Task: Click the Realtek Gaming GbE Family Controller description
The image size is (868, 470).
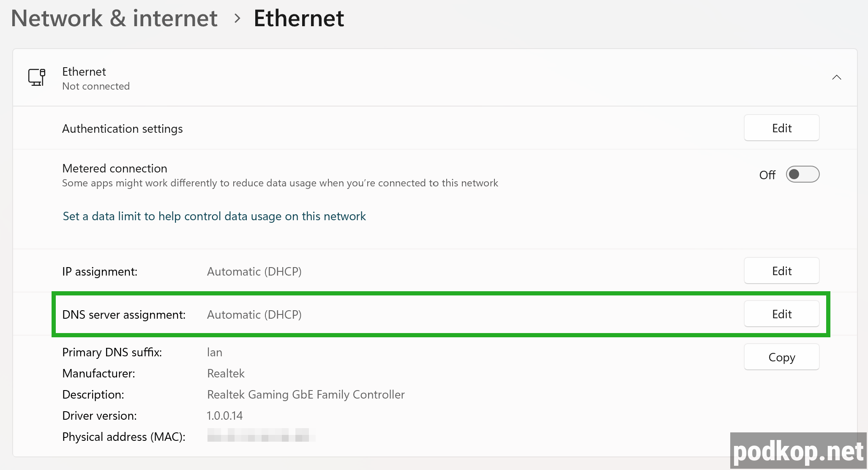Action: [306, 394]
